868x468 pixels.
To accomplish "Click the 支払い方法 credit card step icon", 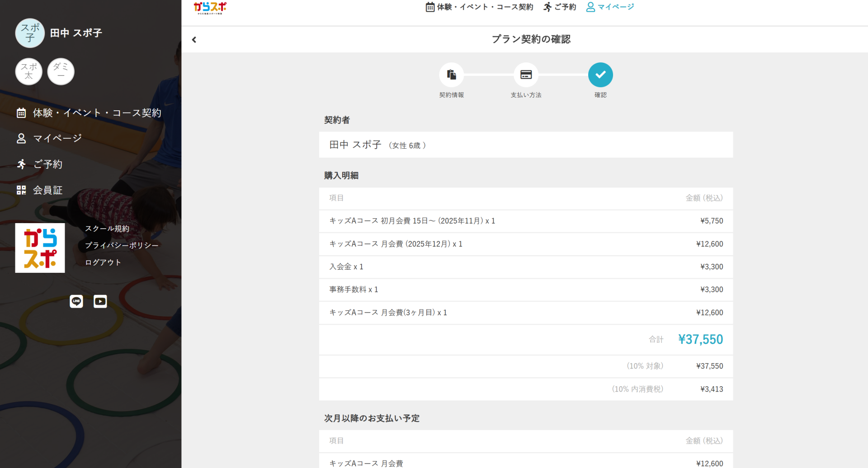I will [526, 75].
